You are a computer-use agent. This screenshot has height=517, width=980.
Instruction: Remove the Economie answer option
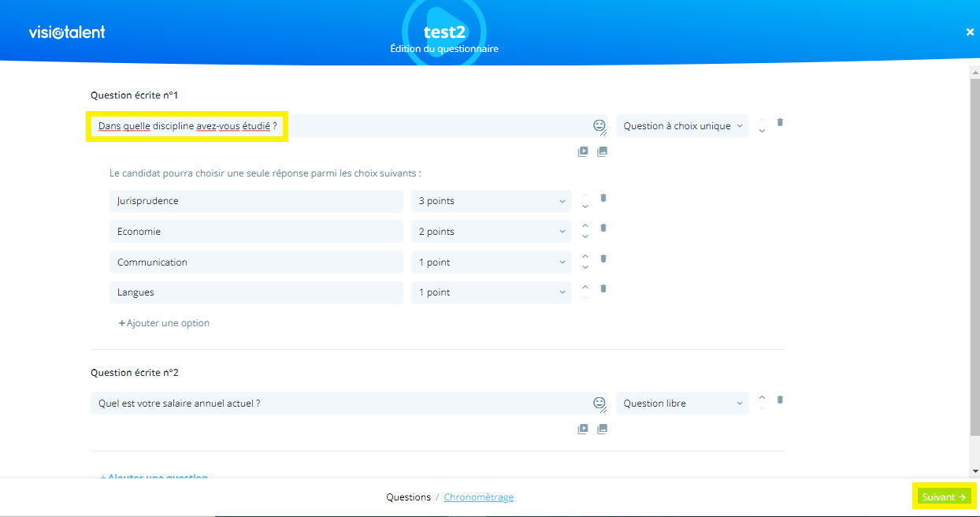[603, 228]
